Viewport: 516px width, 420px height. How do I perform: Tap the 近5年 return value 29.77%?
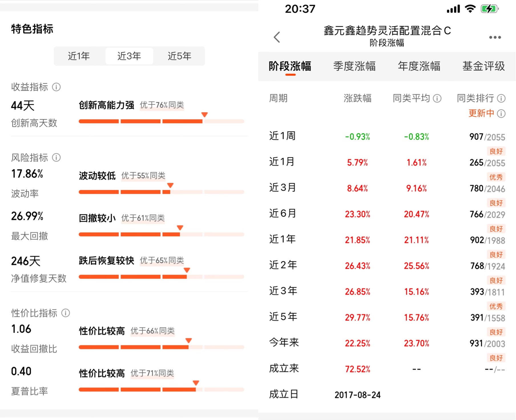[x=357, y=318]
